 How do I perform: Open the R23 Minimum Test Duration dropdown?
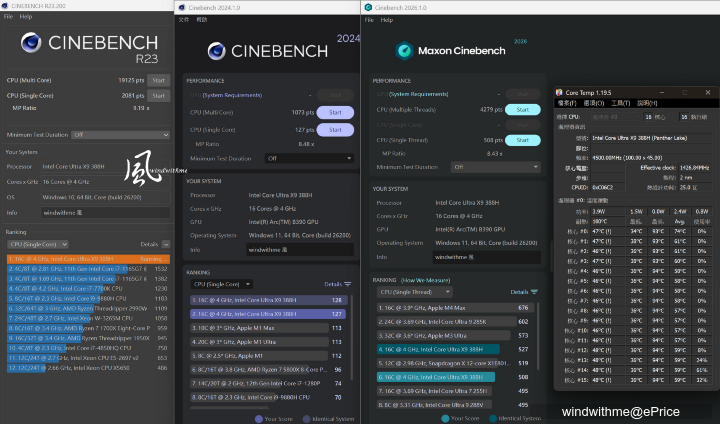point(121,135)
